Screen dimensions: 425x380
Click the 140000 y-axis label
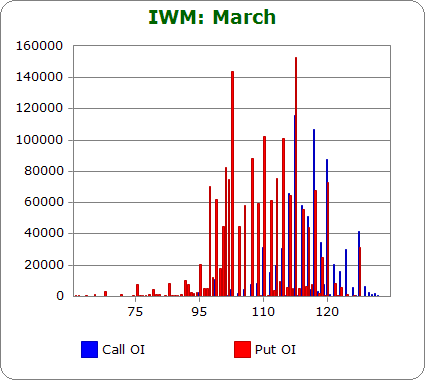39,77
